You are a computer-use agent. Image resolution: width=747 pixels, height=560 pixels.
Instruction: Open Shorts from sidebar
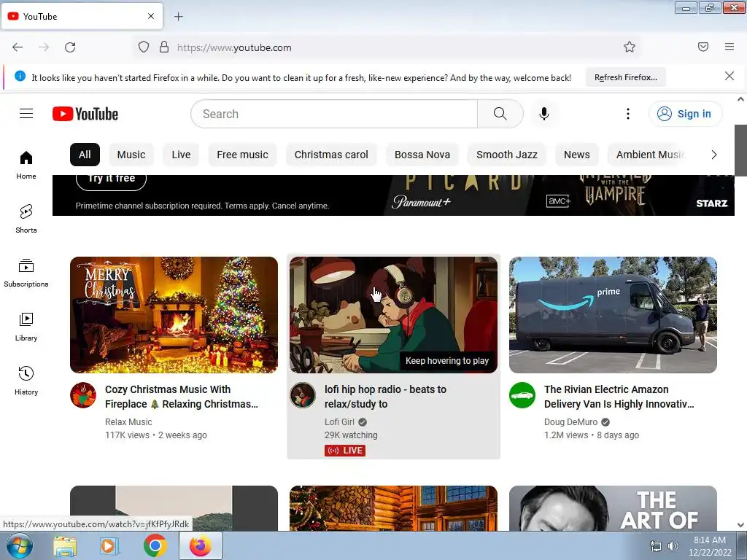tap(26, 219)
